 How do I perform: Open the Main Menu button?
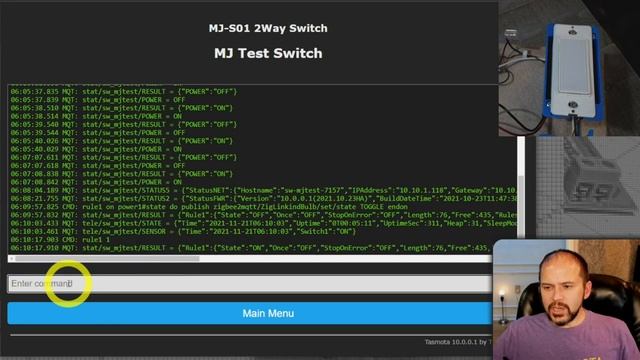pos(250,313)
